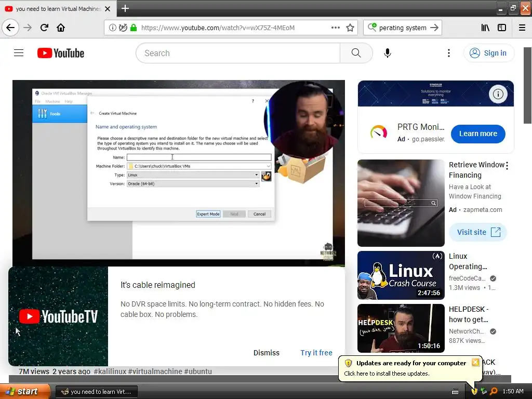Click the video player area

click(179, 173)
